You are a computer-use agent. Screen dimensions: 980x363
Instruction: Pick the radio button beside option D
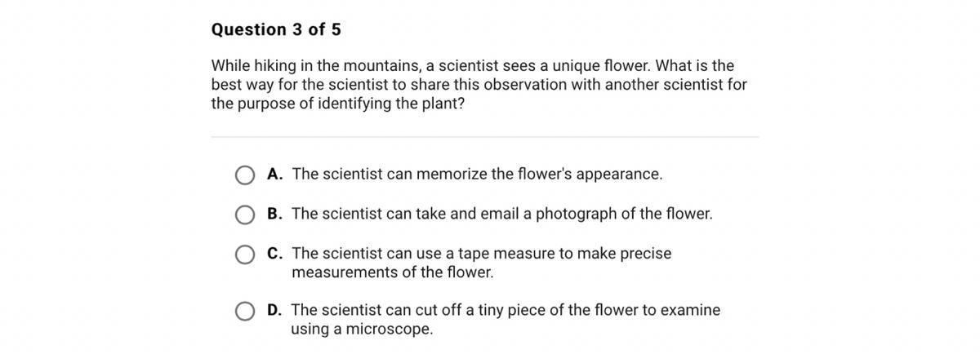(x=244, y=311)
